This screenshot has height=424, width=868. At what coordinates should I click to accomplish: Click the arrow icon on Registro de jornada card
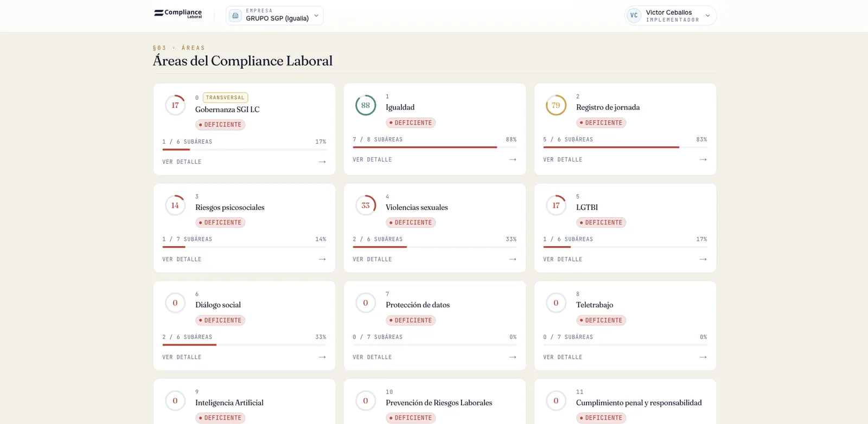pos(703,160)
